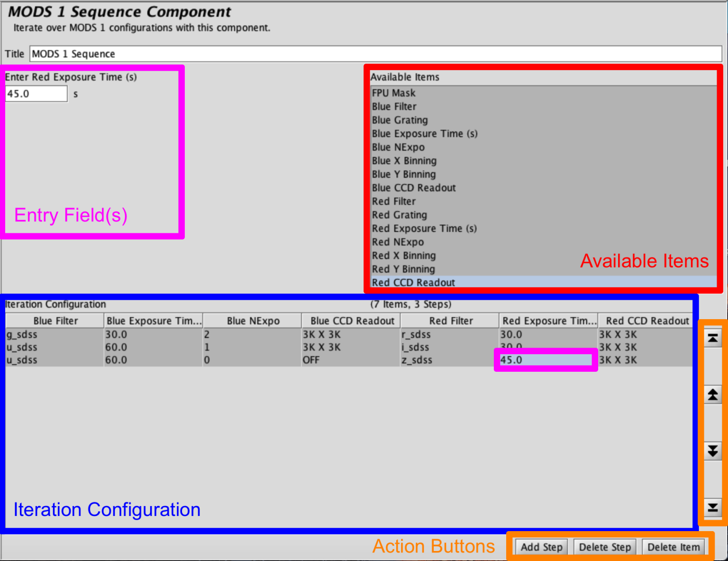Image resolution: width=728 pixels, height=561 pixels.
Task: Move selected step to bottom arrow
Action: [x=712, y=507]
